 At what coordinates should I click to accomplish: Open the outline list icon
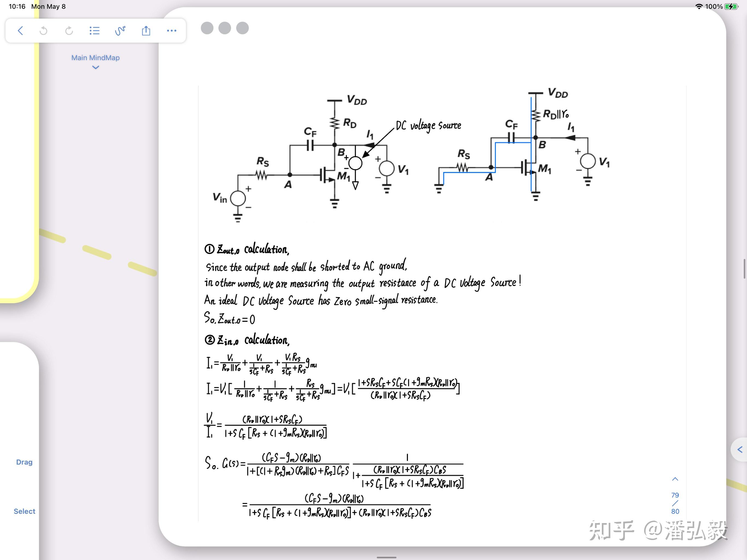95,31
